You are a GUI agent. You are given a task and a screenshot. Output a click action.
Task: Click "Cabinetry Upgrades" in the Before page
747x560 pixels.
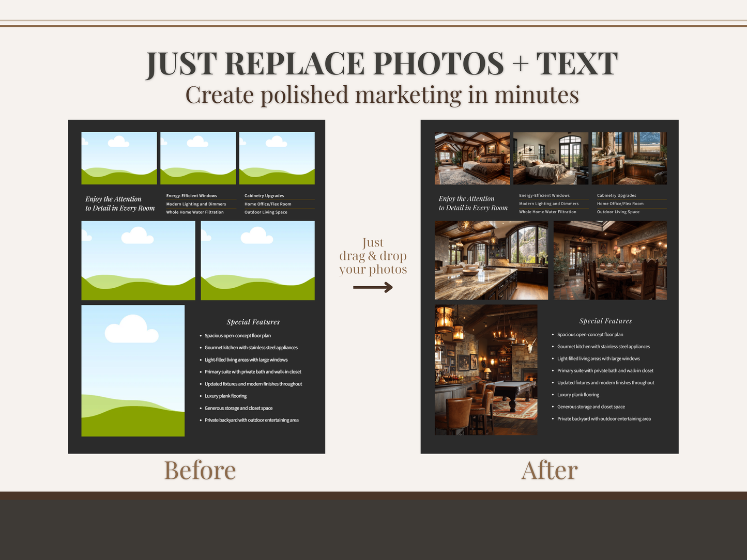[264, 196]
